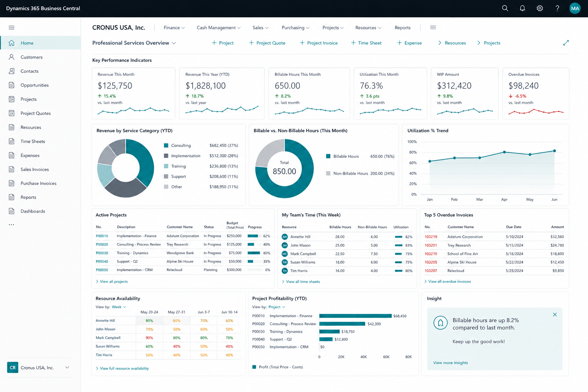Create a new Expense
The image size is (588, 392).
tap(409, 43)
